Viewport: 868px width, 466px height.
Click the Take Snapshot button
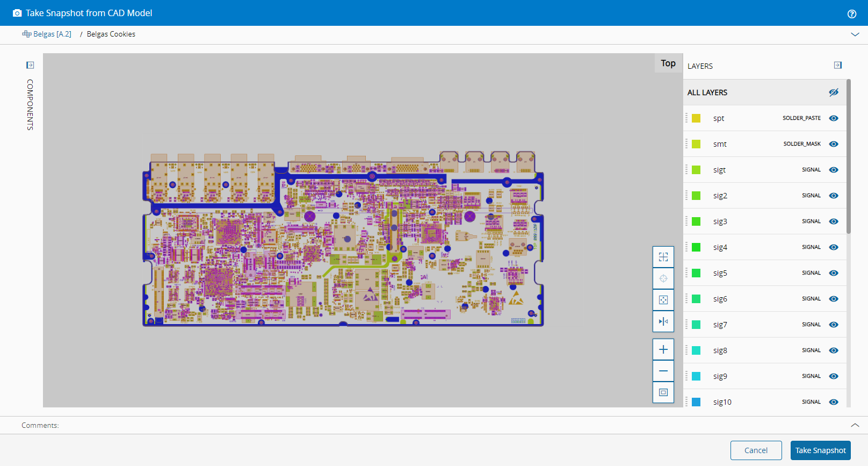[x=820, y=450]
